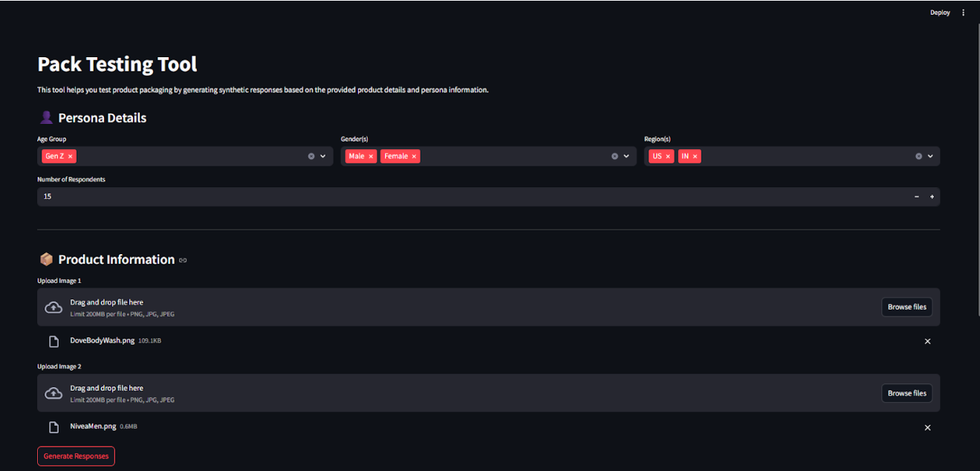Increase the number of respondents

click(932, 197)
